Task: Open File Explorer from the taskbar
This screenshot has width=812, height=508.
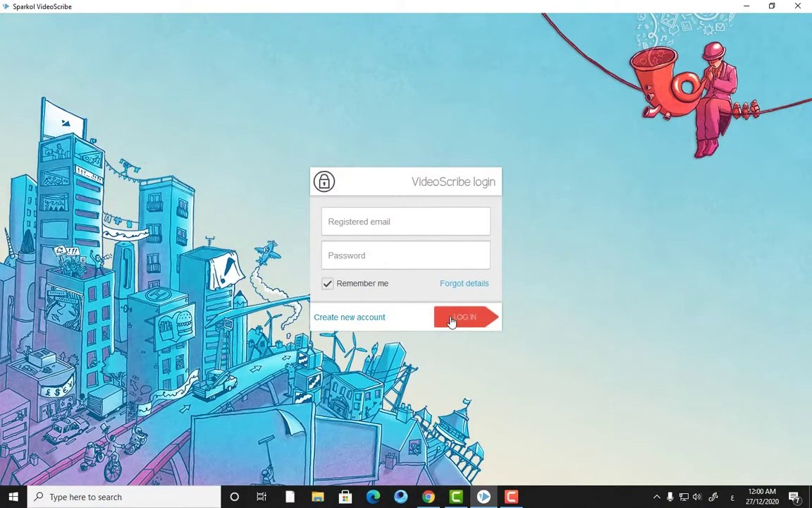Action: click(x=317, y=497)
